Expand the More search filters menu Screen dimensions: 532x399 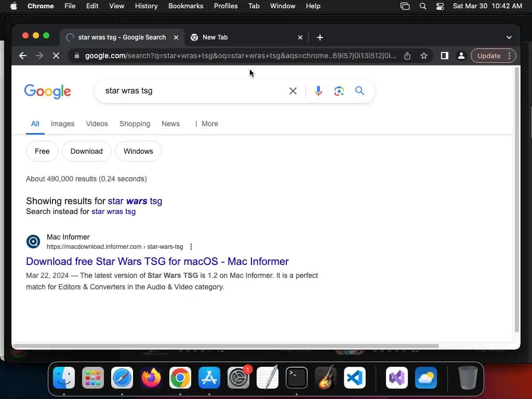tap(206, 124)
